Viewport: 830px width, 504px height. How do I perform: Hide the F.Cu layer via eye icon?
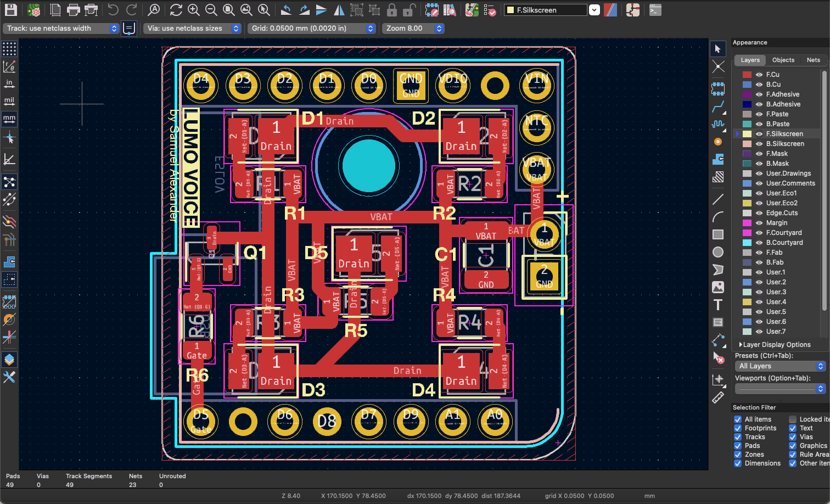[x=759, y=75]
